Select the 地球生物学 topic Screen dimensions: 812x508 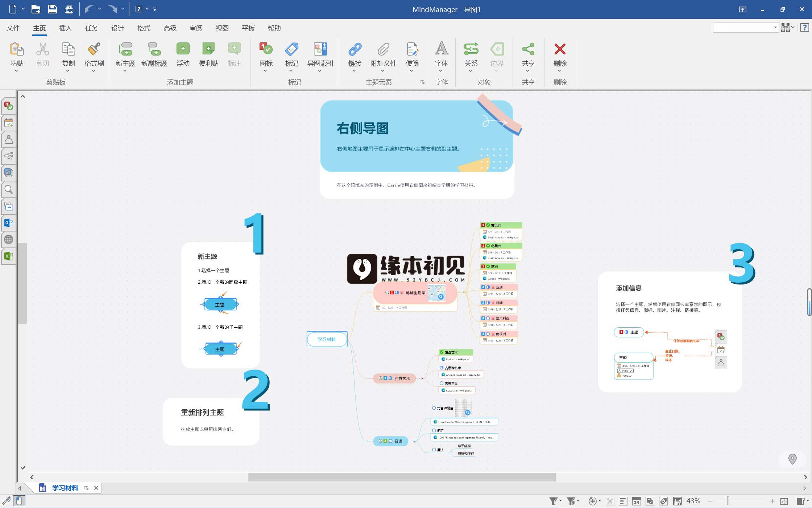[415, 292]
